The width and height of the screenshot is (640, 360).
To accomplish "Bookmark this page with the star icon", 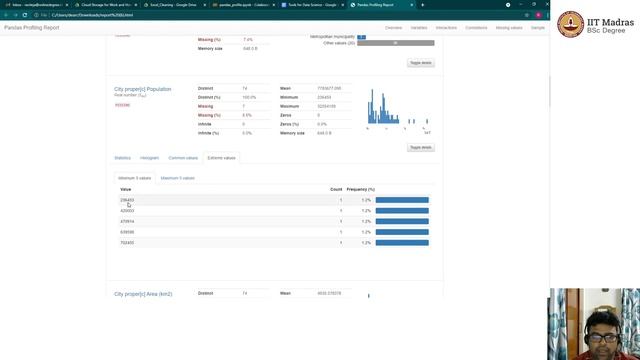I will (x=527, y=15).
